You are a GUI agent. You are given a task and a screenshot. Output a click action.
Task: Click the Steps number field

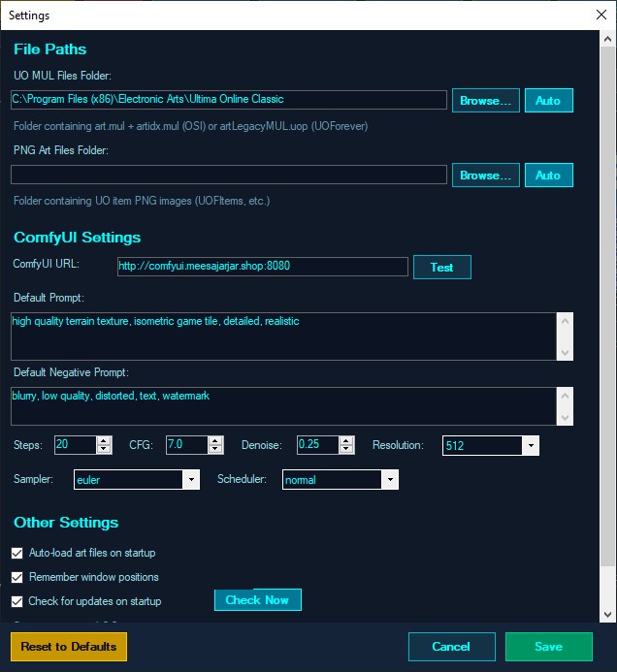[x=76, y=445]
